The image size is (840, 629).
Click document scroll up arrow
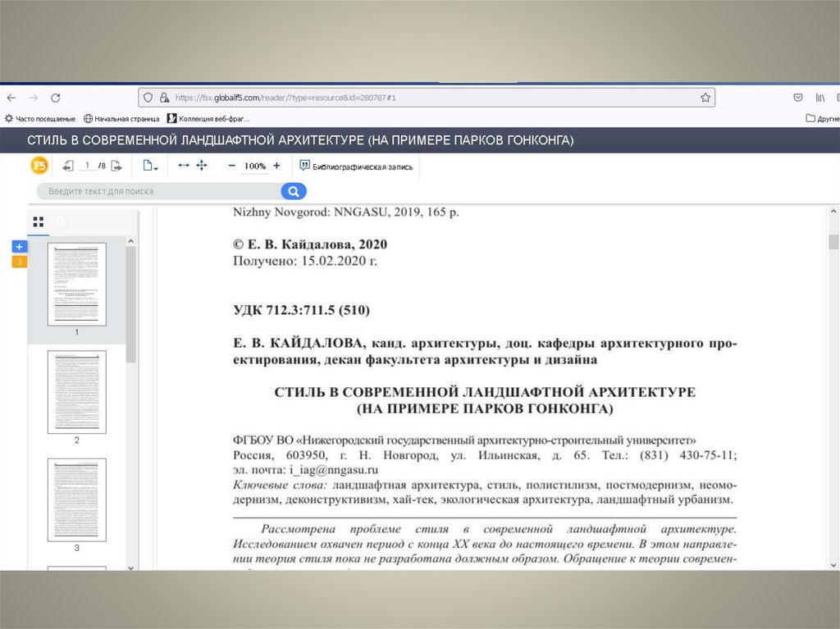(833, 212)
